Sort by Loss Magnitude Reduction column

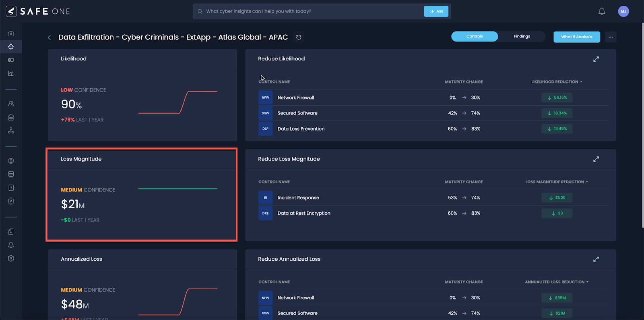tap(557, 182)
